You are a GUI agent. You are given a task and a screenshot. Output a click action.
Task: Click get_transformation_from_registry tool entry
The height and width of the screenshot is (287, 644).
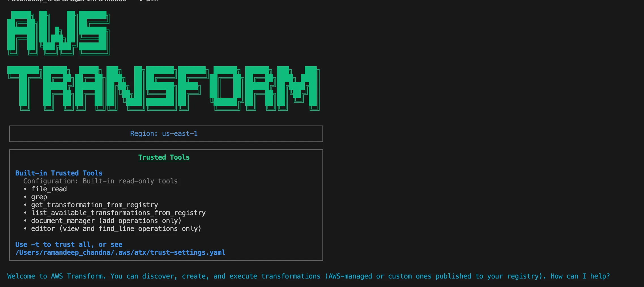(95, 205)
